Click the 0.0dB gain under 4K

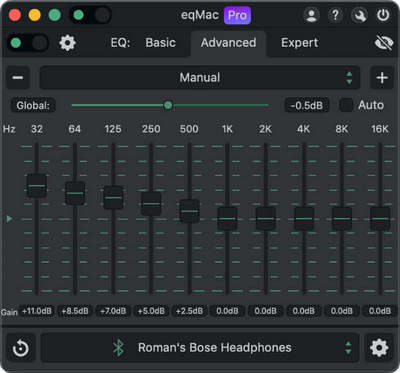(304, 311)
